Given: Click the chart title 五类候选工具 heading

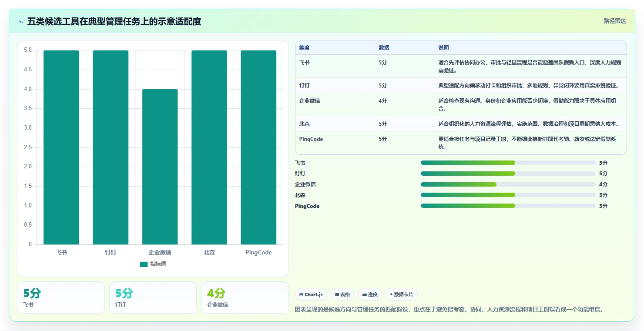Looking at the screenshot, I should tap(114, 21).
